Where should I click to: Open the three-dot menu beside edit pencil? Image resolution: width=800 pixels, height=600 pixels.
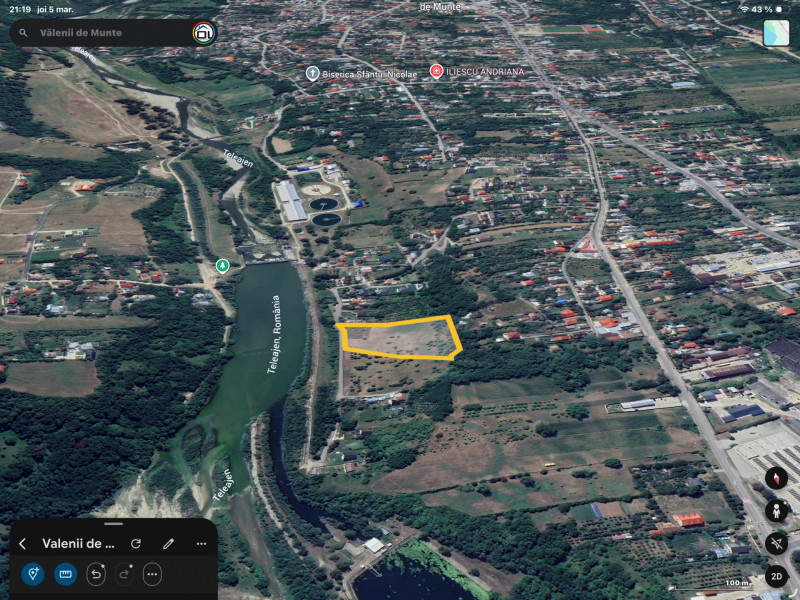(202, 543)
